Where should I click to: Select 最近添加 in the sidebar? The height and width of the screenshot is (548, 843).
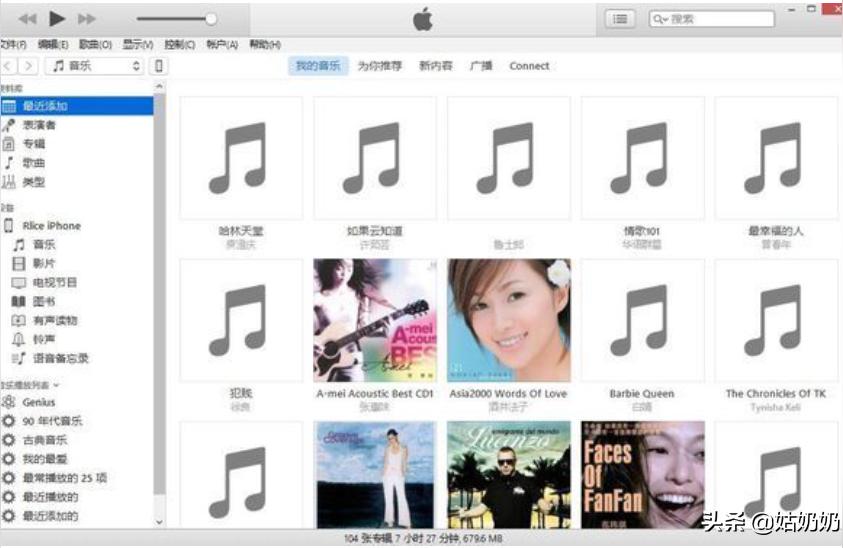[x=77, y=106]
